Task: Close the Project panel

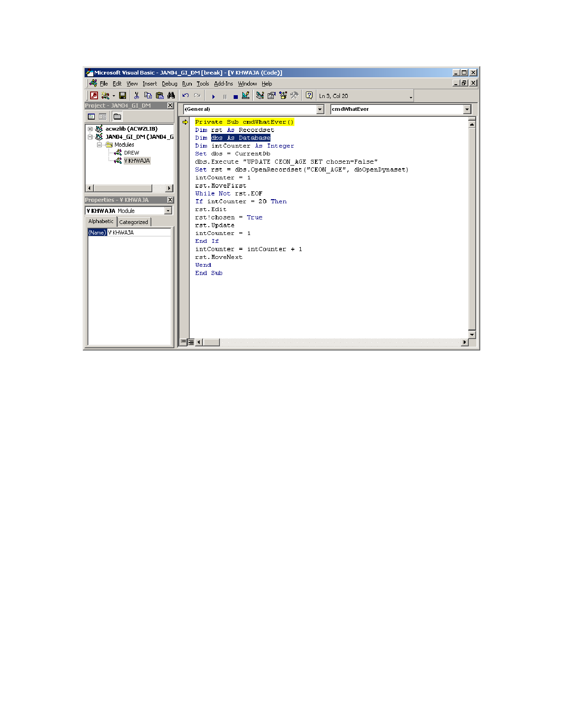Action: point(170,106)
